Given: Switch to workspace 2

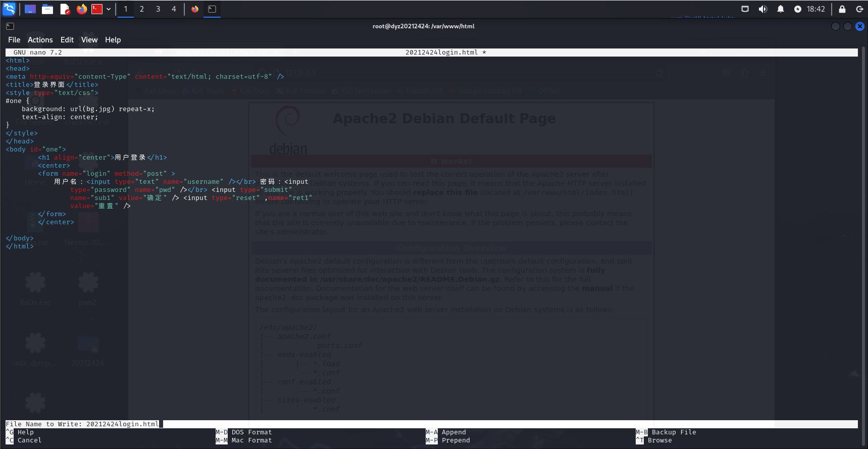Looking at the screenshot, I should tap(142, 9).
